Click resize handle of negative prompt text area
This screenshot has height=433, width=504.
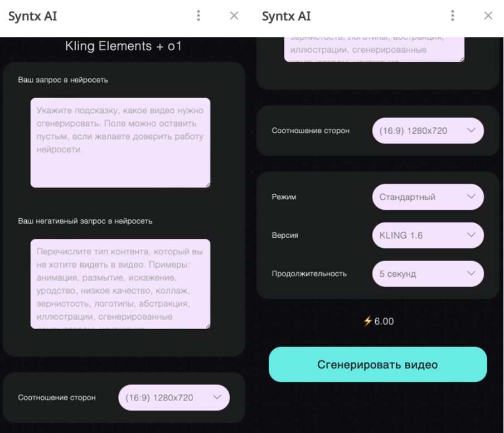[207, 325]
